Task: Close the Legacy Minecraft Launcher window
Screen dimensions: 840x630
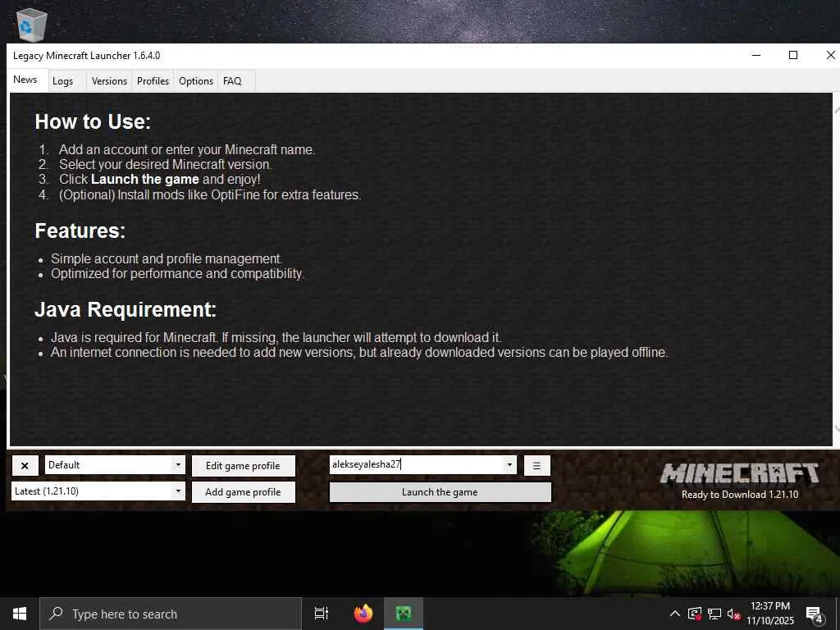Action: click(x=830, y=55)
